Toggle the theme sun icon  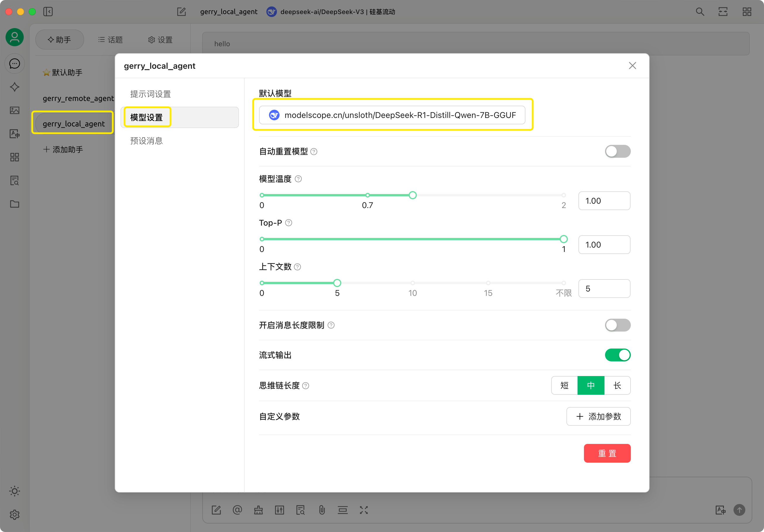(x=15, y=491)
